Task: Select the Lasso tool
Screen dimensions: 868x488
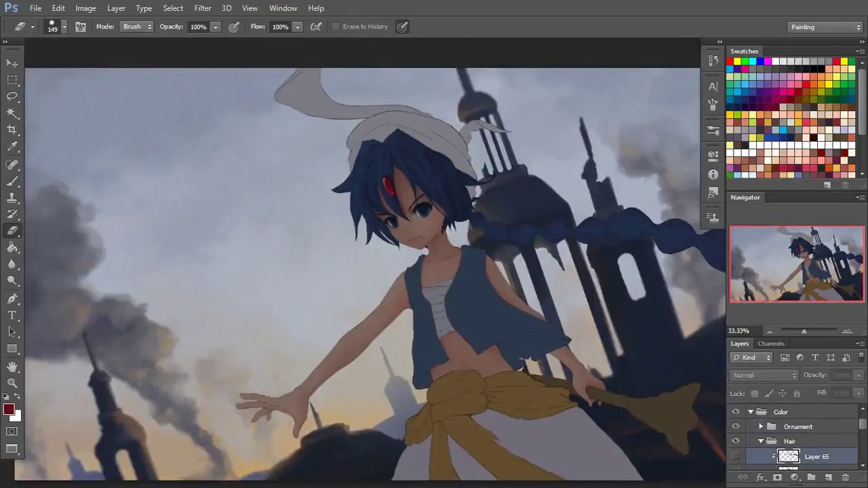Action: (x=12, y=97)
